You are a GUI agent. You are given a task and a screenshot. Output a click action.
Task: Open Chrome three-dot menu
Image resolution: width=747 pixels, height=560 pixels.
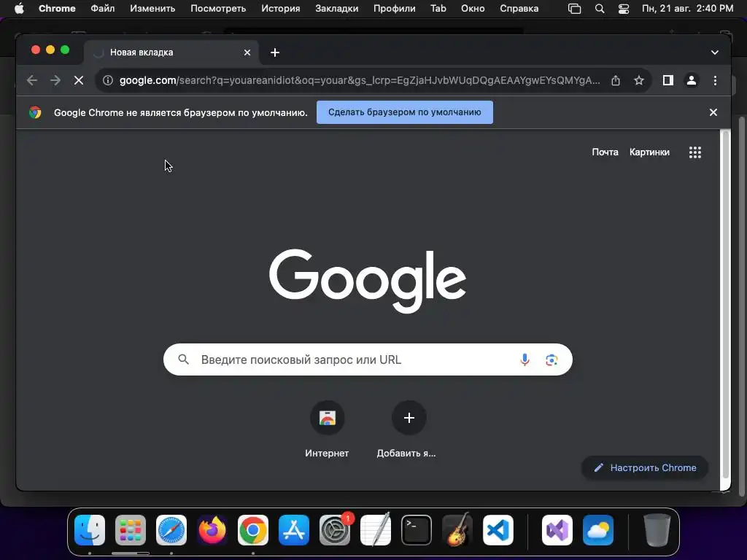tap(715, 80)
